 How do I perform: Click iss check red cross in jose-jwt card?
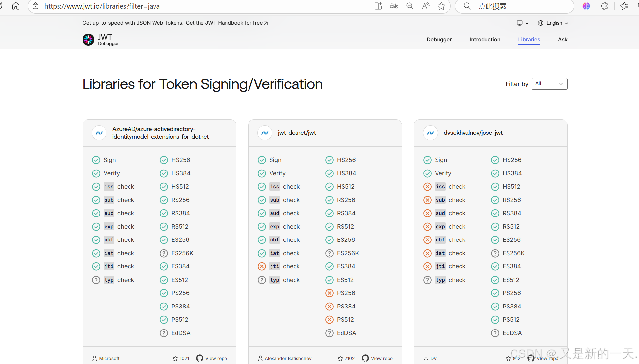pyautogui.click(x=427, y=187)
